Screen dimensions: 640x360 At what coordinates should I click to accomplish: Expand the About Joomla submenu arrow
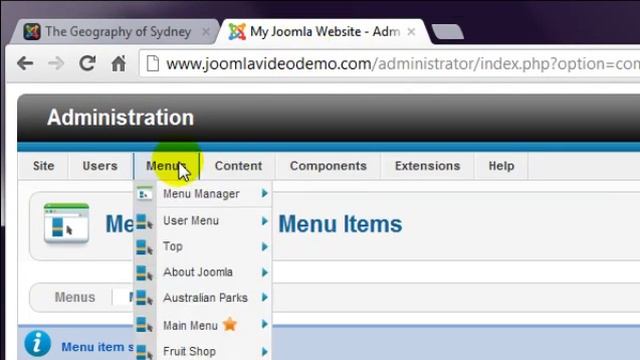264,273
